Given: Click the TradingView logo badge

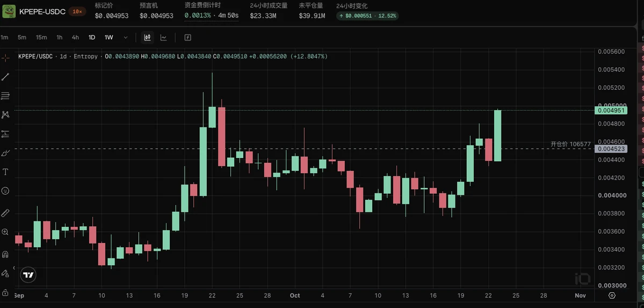Looking at the screenshot, I should tap(28, 275).
